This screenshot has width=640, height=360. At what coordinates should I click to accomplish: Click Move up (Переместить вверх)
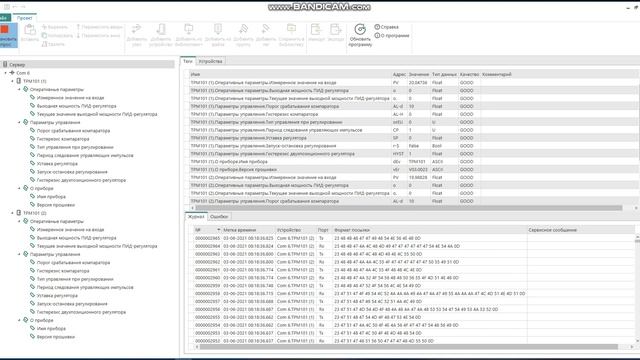pos(99,27)
